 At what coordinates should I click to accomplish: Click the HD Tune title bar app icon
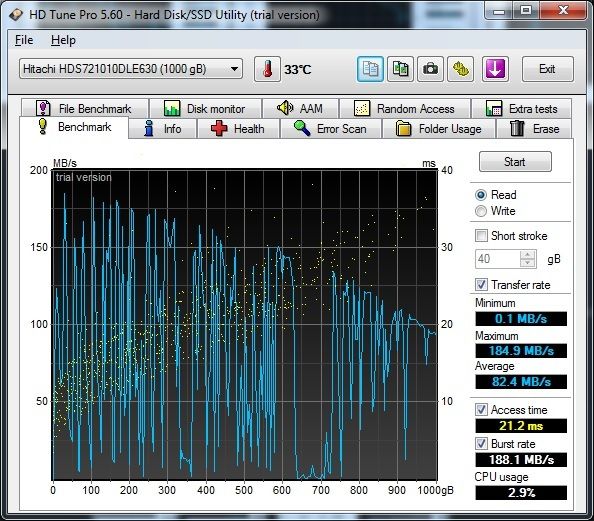click(16, 15)
